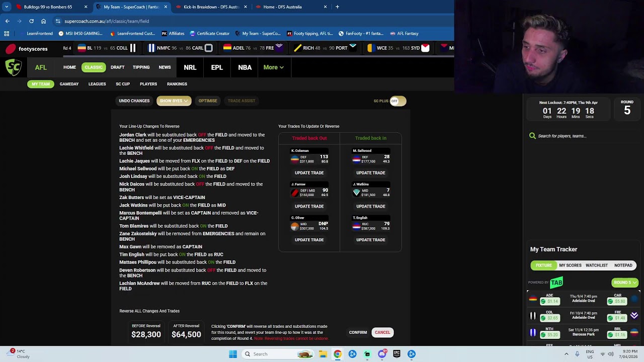Click the Sydney Swans logo in the scores ticker
Image resolution: width=644 pixels, height=362 pixels.
(426, 48)
